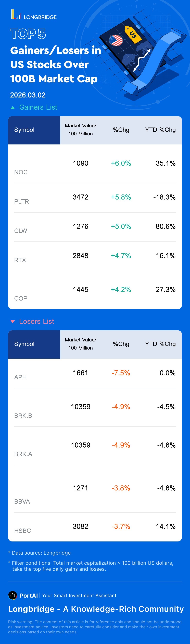Click the red Losers List triangle
This screenshot has width=190, height=644.
pos(13,322)
